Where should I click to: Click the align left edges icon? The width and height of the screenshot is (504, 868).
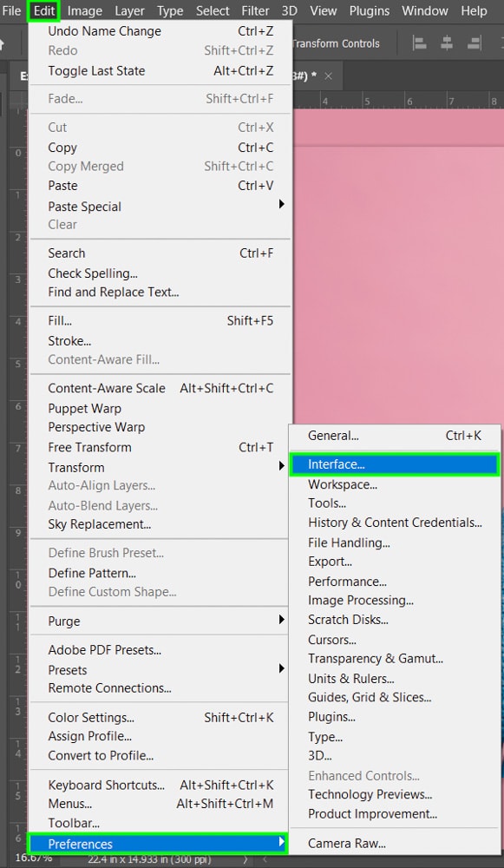[419, 43]
